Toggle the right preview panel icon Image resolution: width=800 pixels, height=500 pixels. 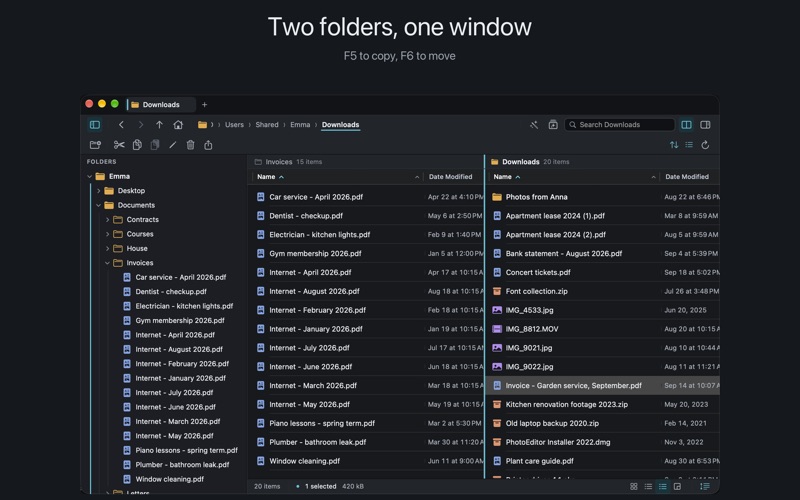pos(705,124)
